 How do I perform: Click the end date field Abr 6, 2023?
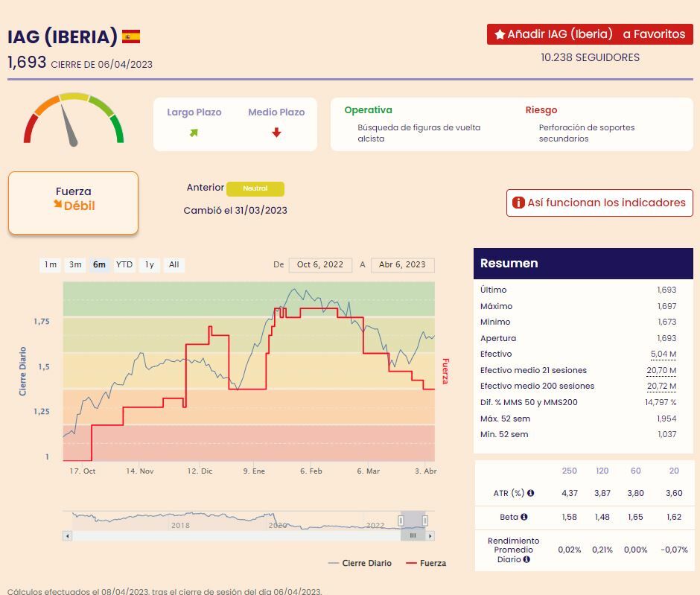pos(402,264)
